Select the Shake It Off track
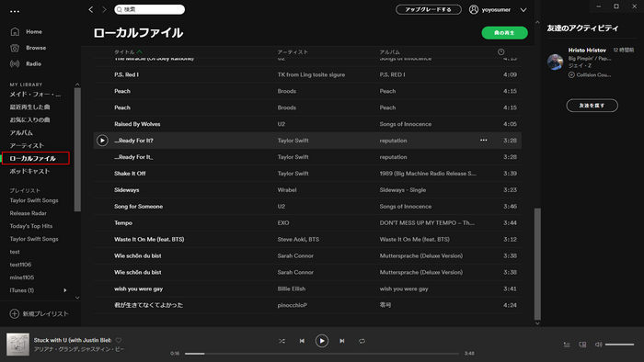Screen dimensions: 644x362 (307, 174)
